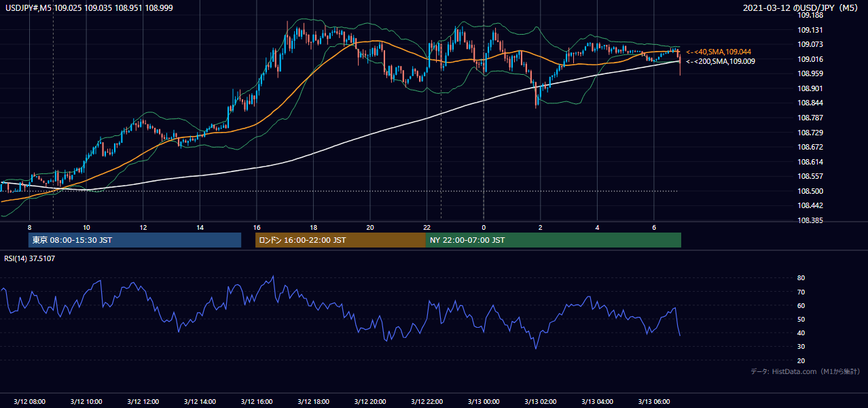Click price axis label 108.500
The image size is (868, 408).
pyautogui.click(x=810, y=191)
